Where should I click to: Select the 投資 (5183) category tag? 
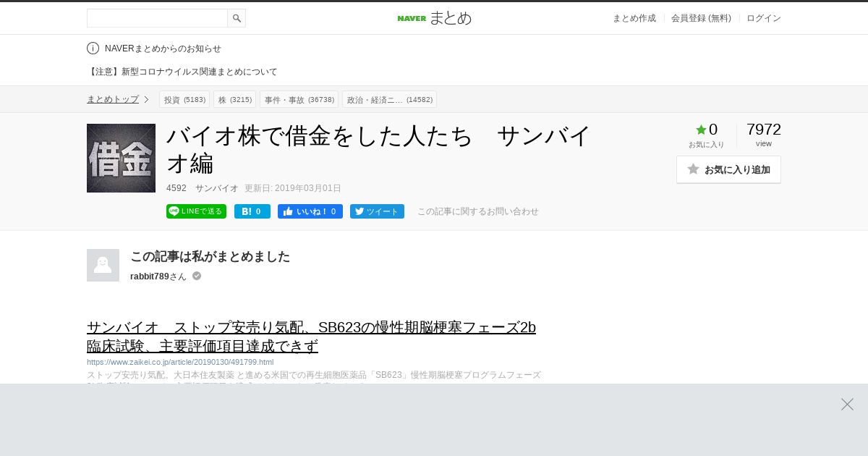pos(184,99)
